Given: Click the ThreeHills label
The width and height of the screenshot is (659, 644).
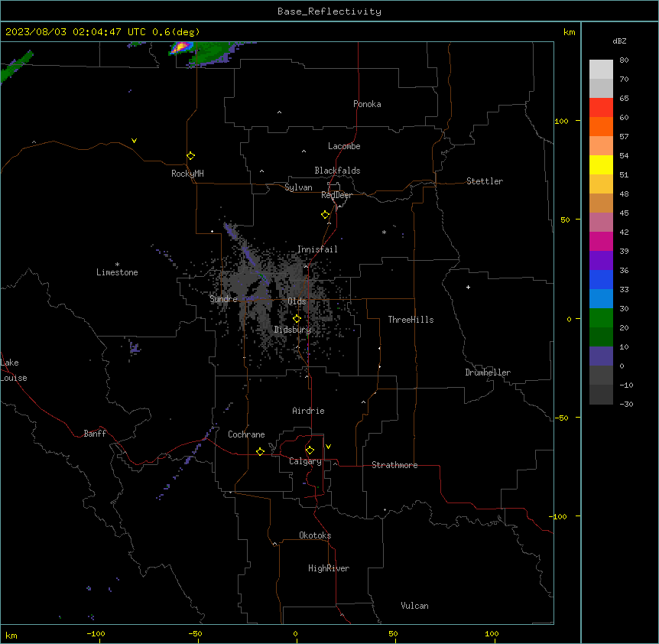Looking at the screenshot, I should point(411,320).
